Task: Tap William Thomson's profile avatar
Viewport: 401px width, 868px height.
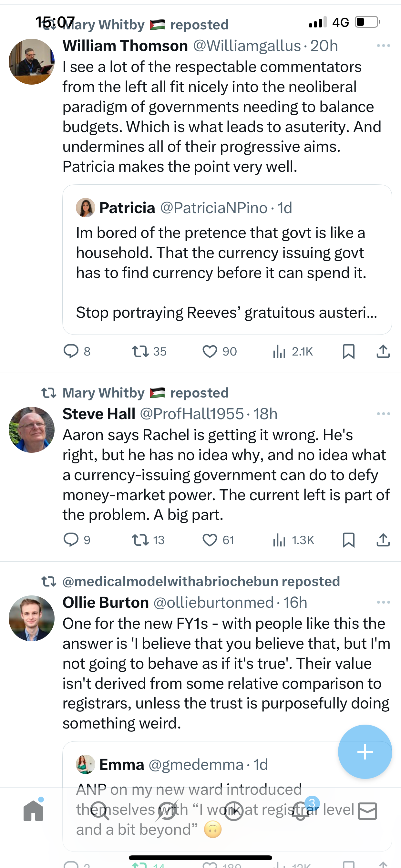Action: tap(32, 61)
